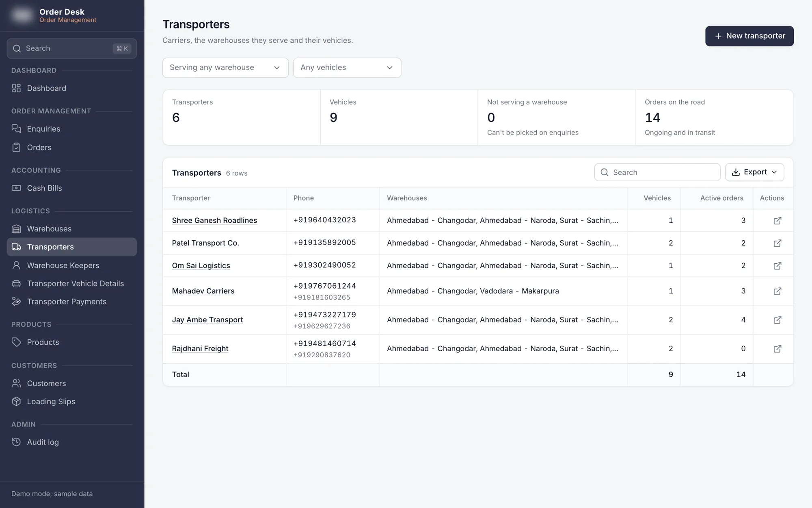Click the Orders clipboard icon in sidebar

(16, 148)
